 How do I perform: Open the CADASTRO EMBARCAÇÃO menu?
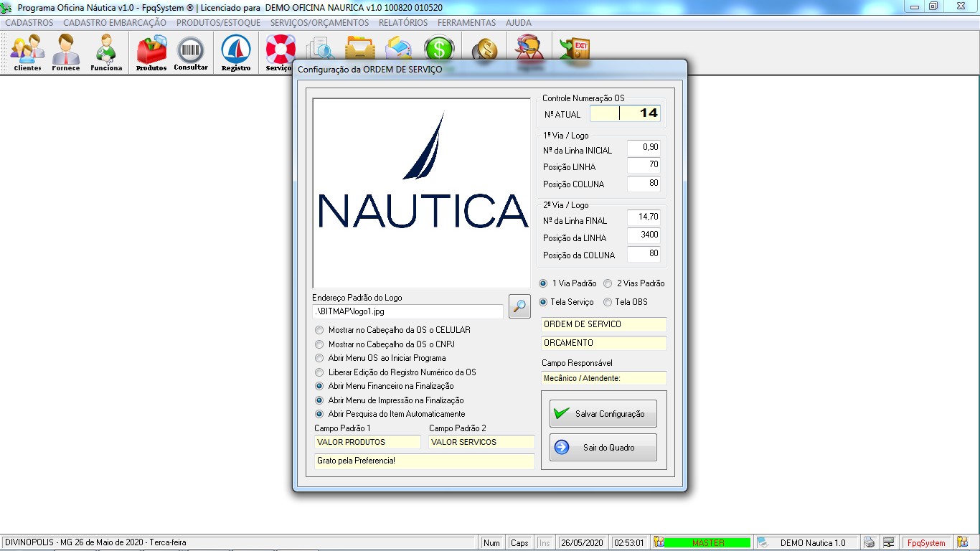(115, 23)
